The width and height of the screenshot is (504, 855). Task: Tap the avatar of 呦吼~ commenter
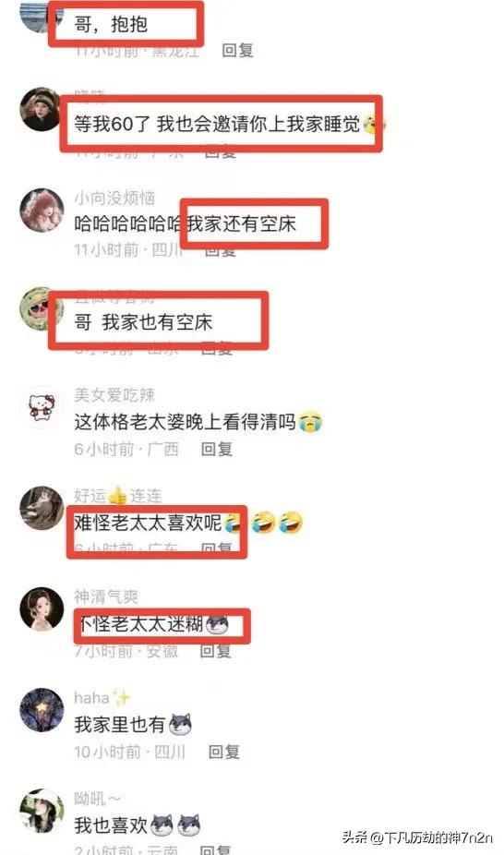coord(42,811)
